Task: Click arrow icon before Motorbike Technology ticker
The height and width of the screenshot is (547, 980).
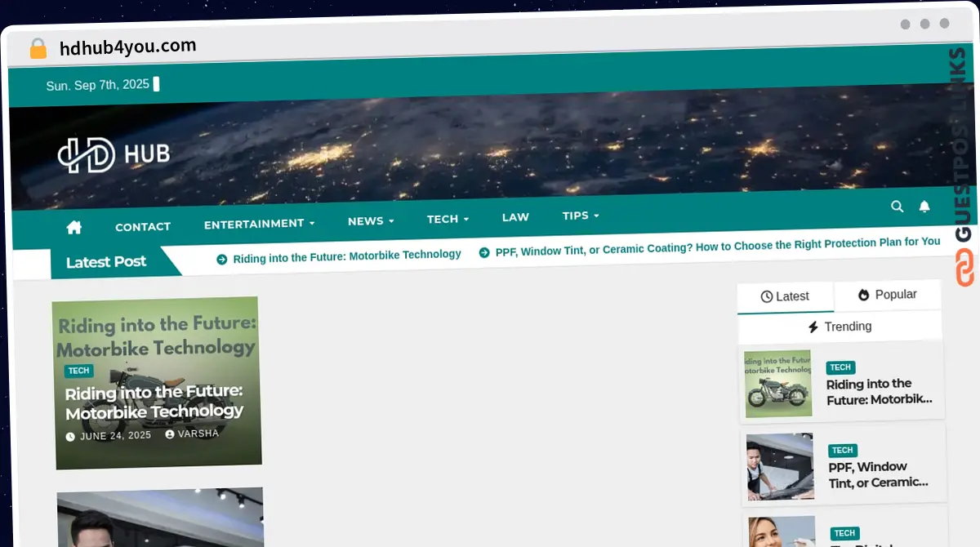Action: coord(221,259)
